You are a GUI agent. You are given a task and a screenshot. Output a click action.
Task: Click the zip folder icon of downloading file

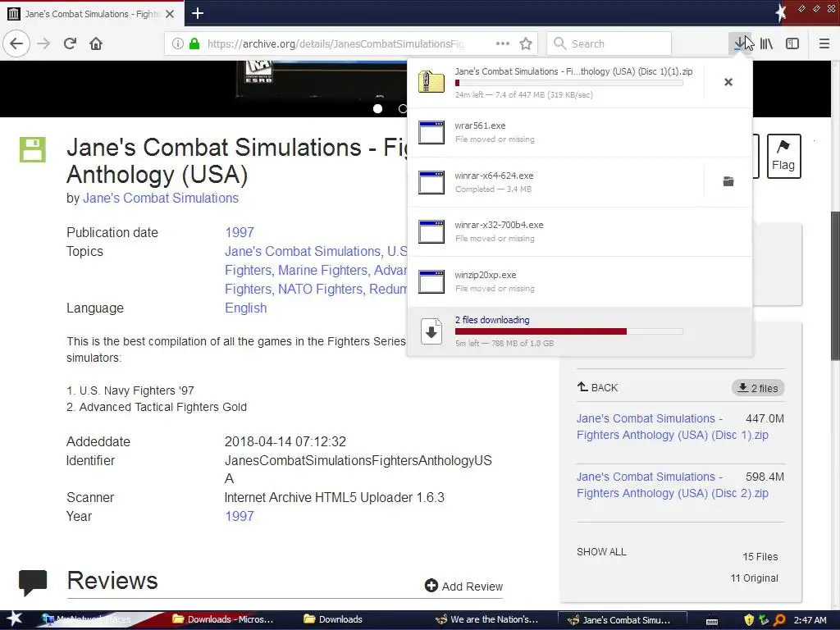(x=431, y=82)
